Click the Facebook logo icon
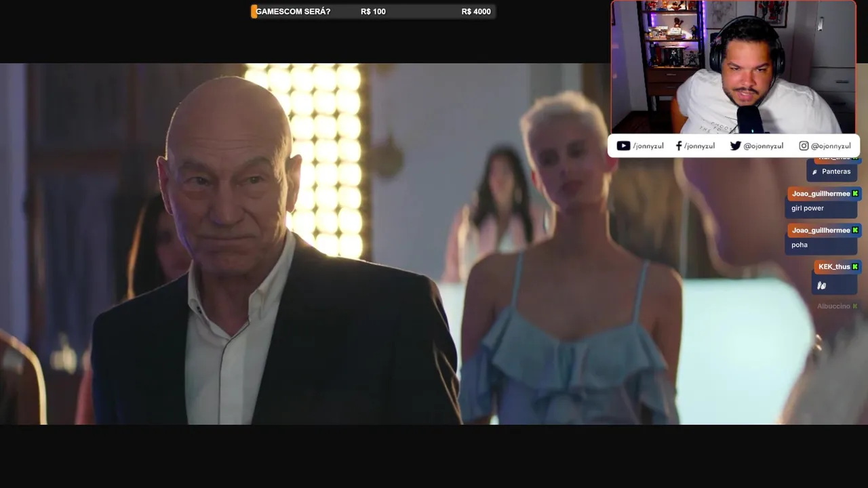 [679, 146]
